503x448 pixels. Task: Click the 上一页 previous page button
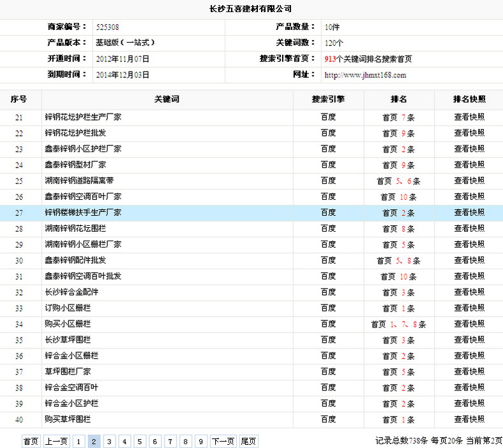point(56,441)
